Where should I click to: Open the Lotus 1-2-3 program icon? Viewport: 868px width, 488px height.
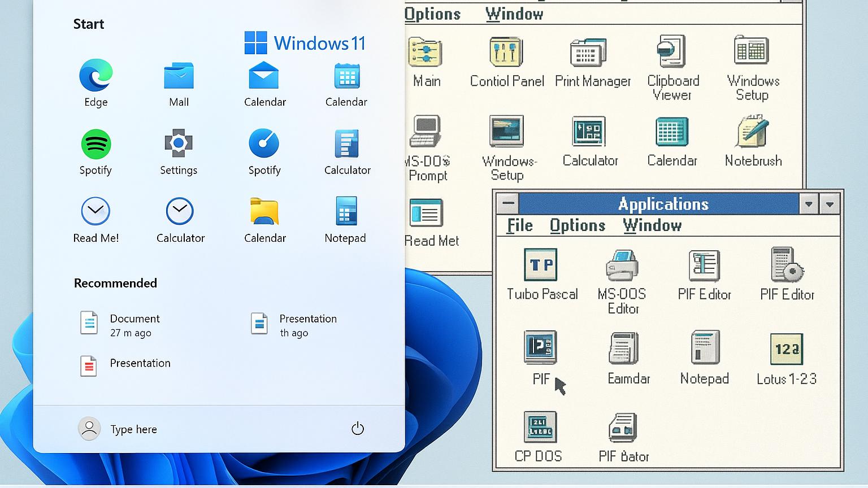click(x=786, y=349)
